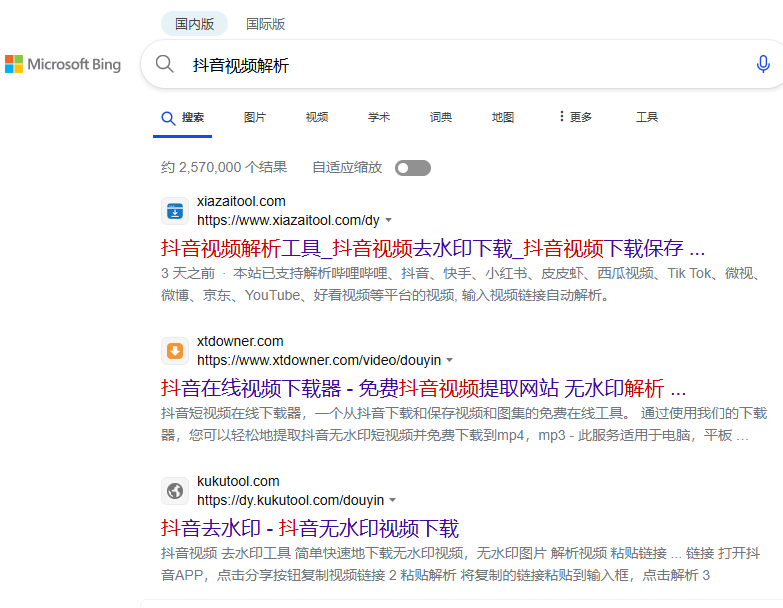This screenshot has height=608, width=783.
Task: Click the Microsoft Bing logo
Action: point(63,64)
